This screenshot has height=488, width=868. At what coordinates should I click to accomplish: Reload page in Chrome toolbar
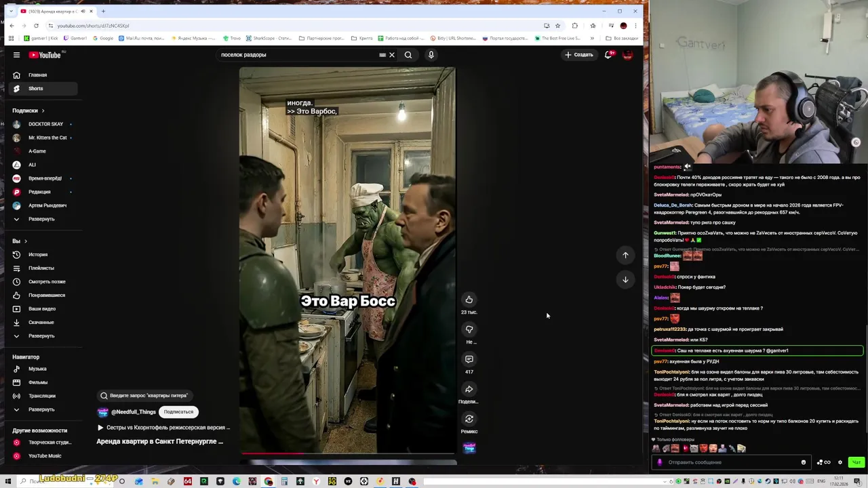pyautogui.click(x=36, y=26)
